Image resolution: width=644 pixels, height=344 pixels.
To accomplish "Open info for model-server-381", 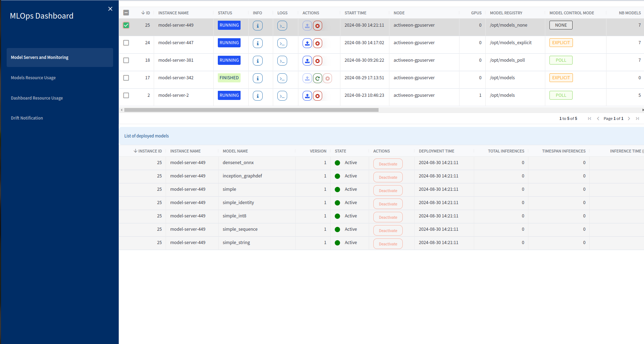I will pos(258,61).
